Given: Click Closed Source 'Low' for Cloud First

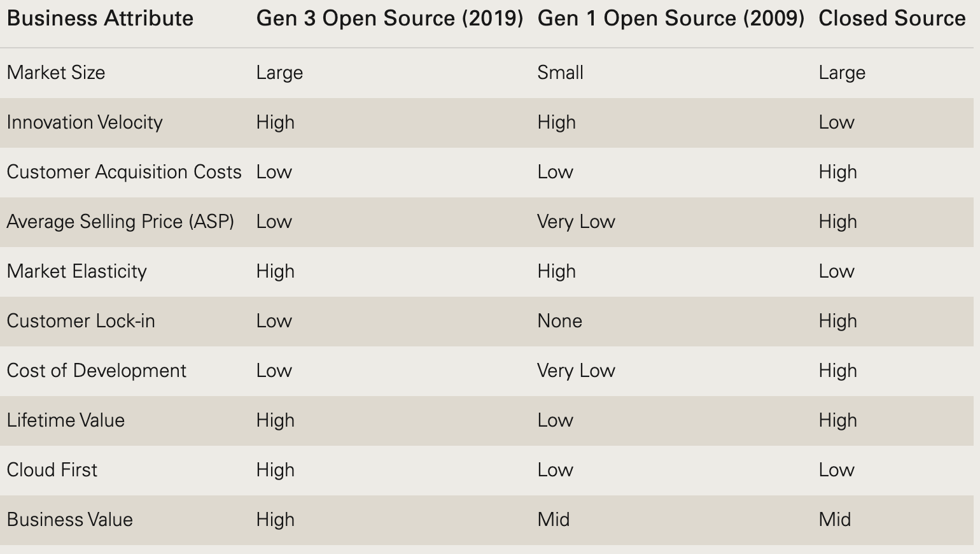Looking at the screenshot, I should coord(836,470).
